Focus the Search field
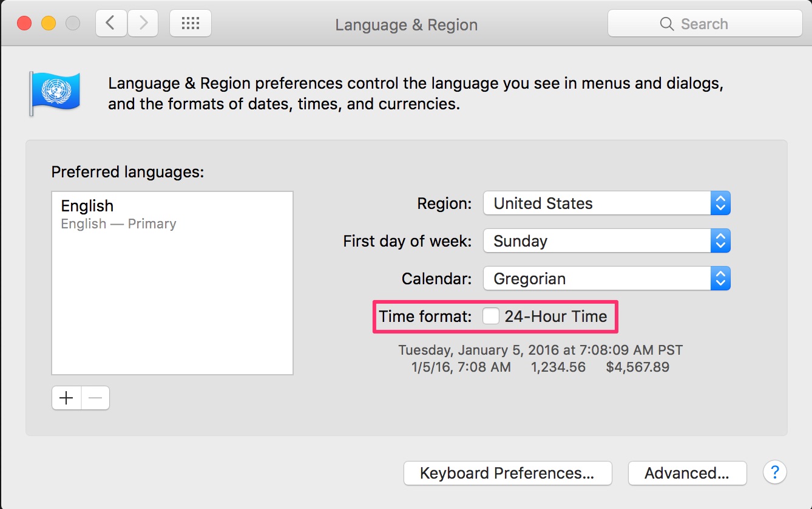The height and width of the screenshot is (509, 812). 705,24
